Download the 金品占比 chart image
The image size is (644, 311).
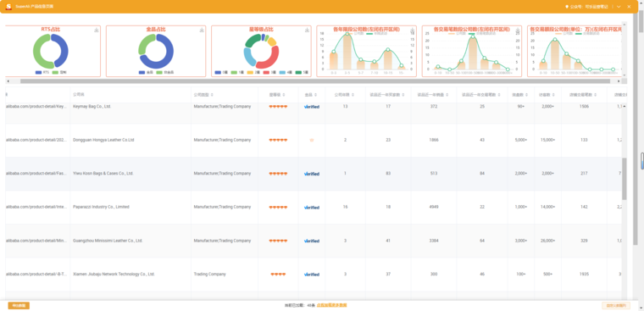coord(202,30)
